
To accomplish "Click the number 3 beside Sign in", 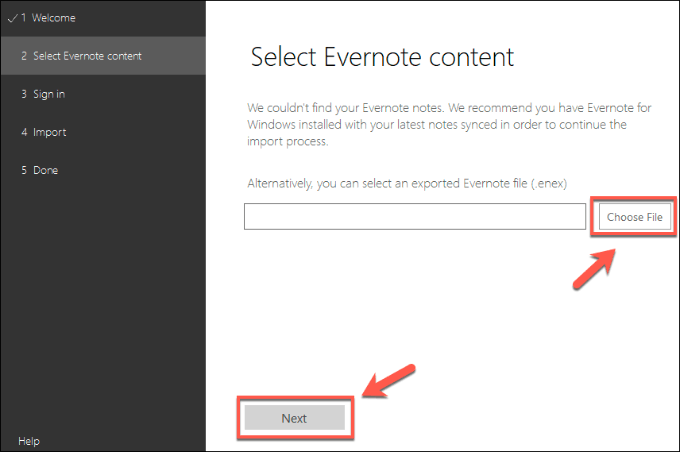I will (22, 94).
